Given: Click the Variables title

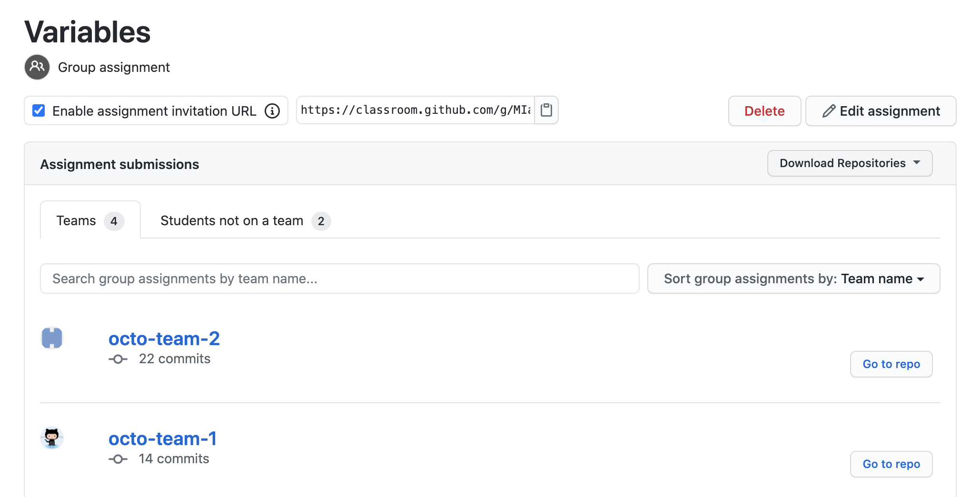Looking at the screenshot, I should click(x=88, y=32).
